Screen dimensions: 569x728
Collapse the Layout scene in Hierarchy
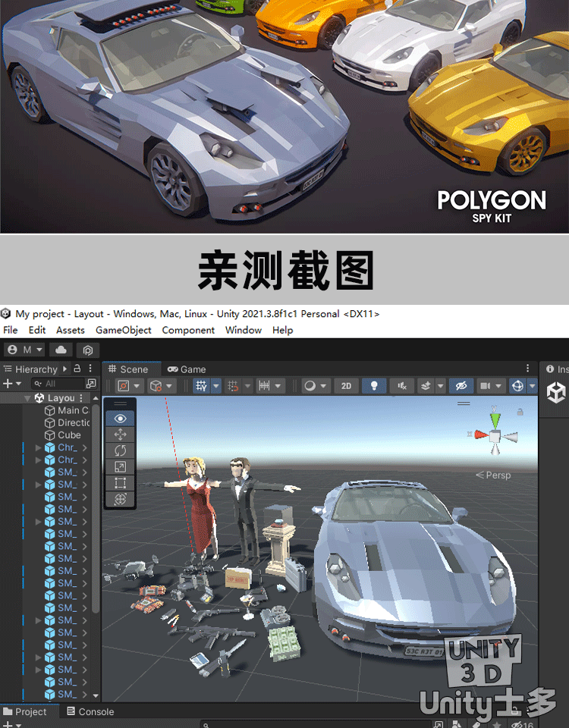pyautogui.click(x=27, y=398)
